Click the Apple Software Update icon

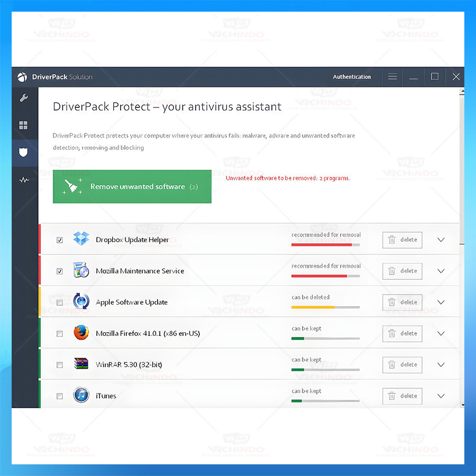[81, 301]
